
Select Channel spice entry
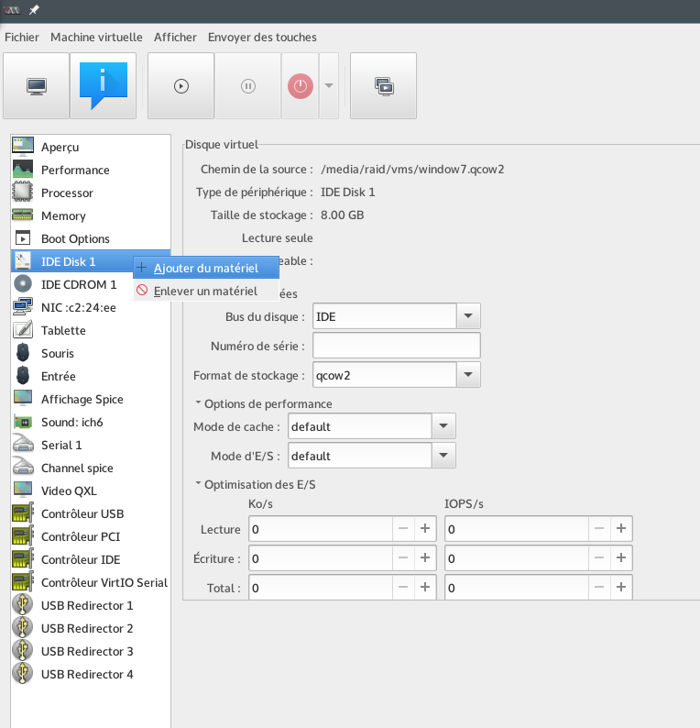tap(91, 468)
